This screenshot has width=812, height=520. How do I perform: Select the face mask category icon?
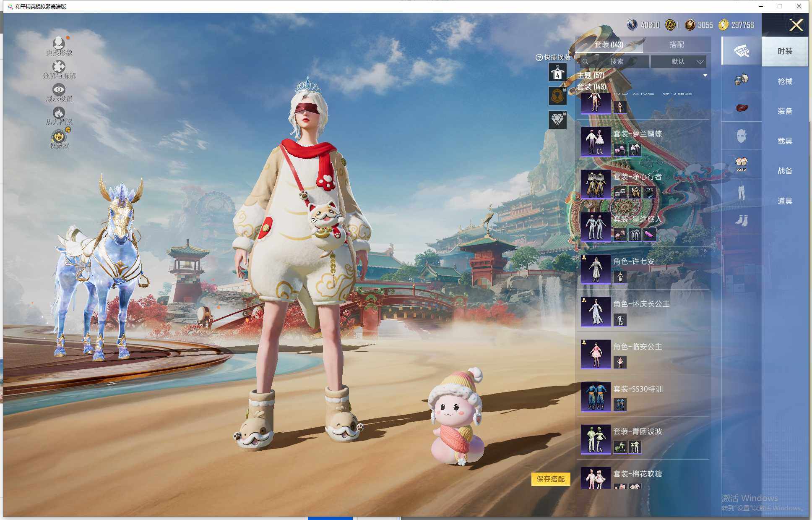[x=741, y=136]
